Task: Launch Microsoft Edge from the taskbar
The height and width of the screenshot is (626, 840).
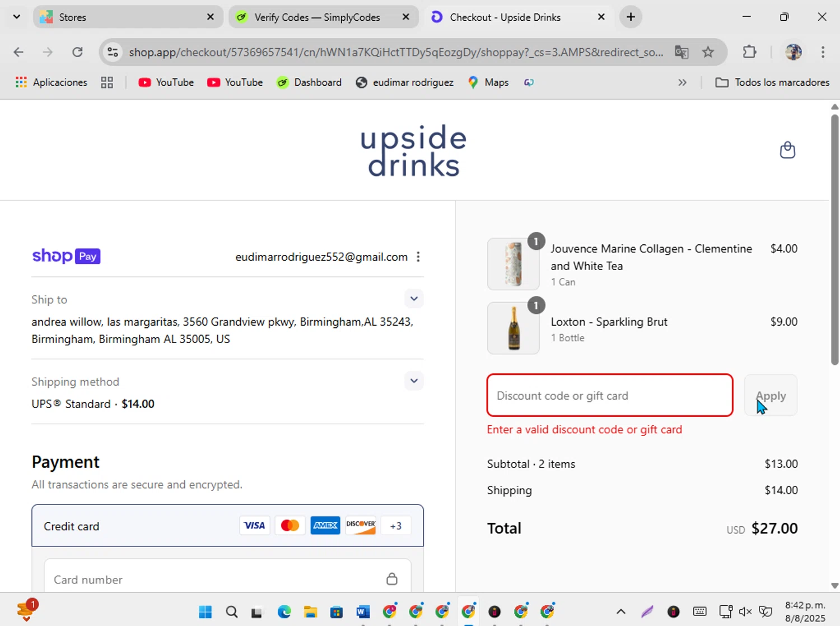Action: (284, 611)
